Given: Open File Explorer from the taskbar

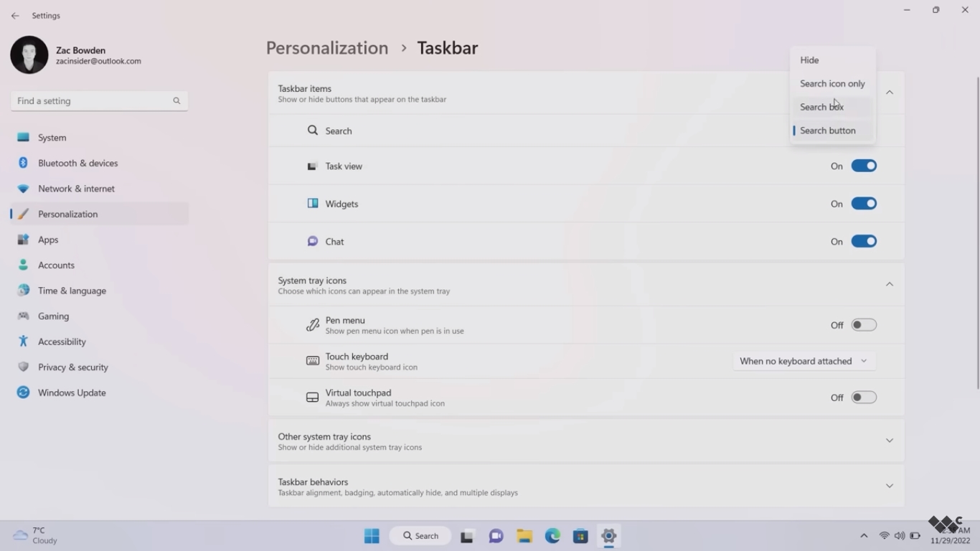Looking at the screenshot, I should [x=524, y=536].
